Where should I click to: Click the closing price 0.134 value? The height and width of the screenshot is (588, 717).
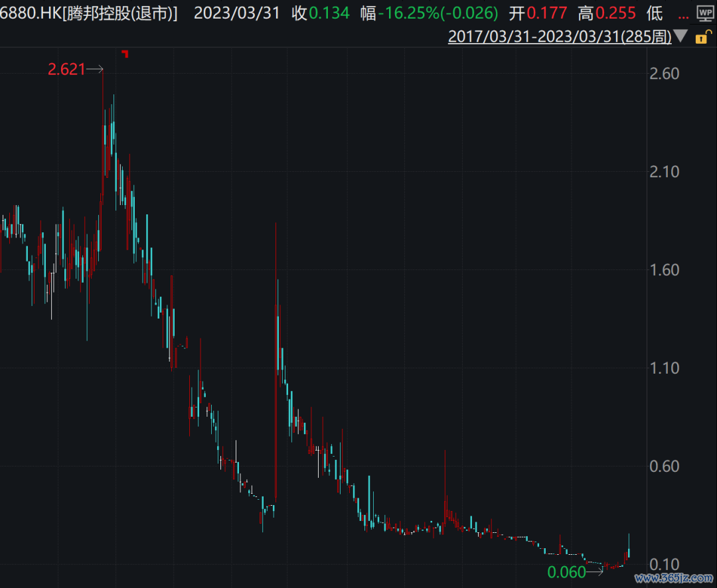330,13
